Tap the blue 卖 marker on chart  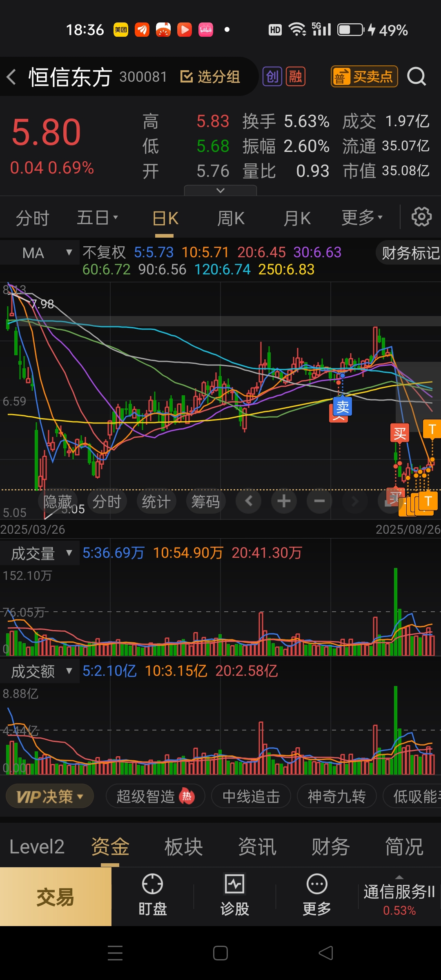click(x=343, y=407)
